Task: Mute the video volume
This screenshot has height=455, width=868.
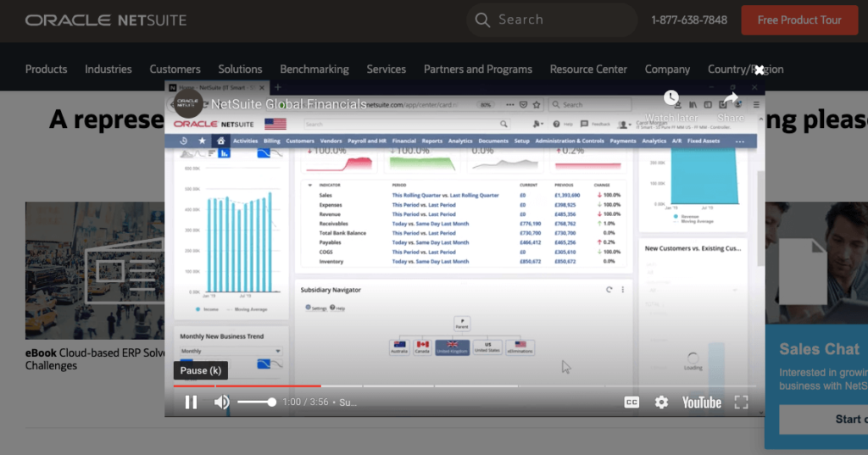Action: [221, 402]
